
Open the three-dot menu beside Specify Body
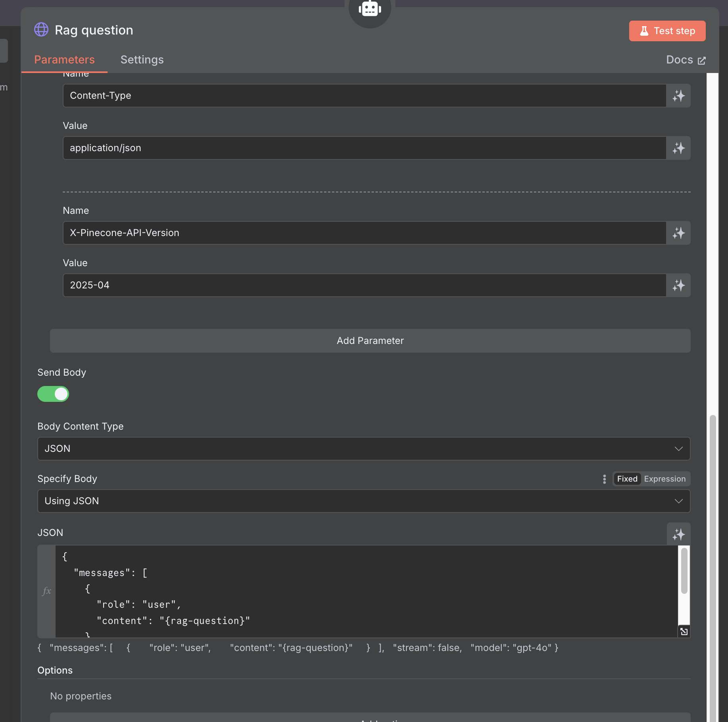click(604, 479)
